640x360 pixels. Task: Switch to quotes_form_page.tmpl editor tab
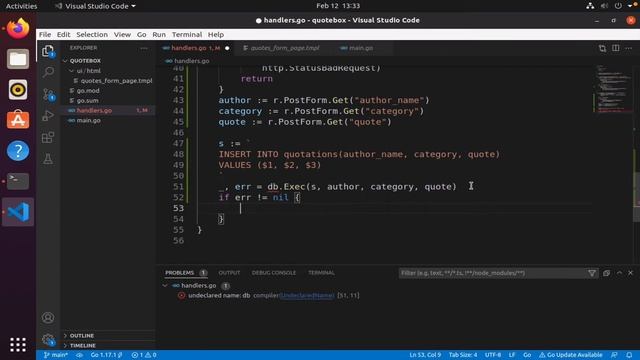pyautogui.click(x=284, y=48)
